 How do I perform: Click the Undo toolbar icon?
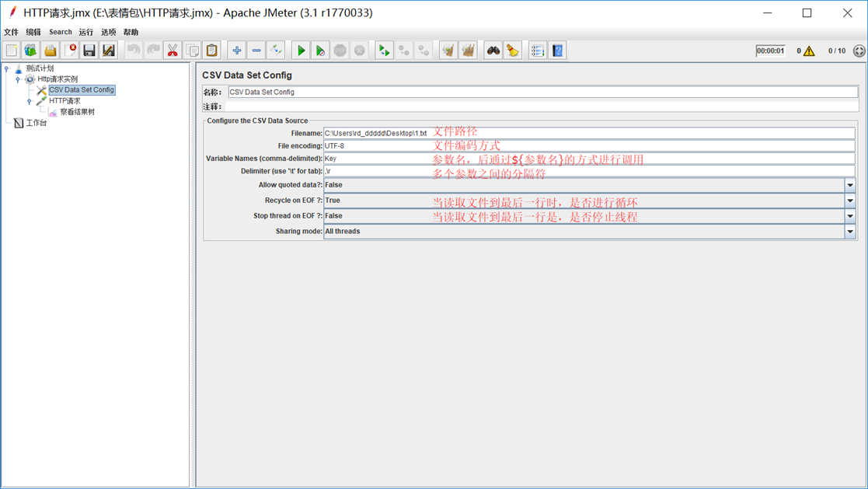point(134,51)
